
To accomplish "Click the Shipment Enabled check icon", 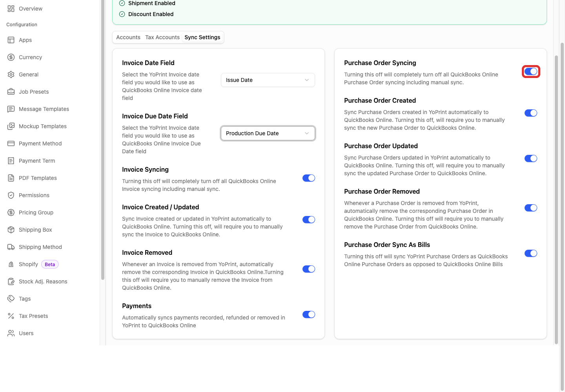I will 122,3.
